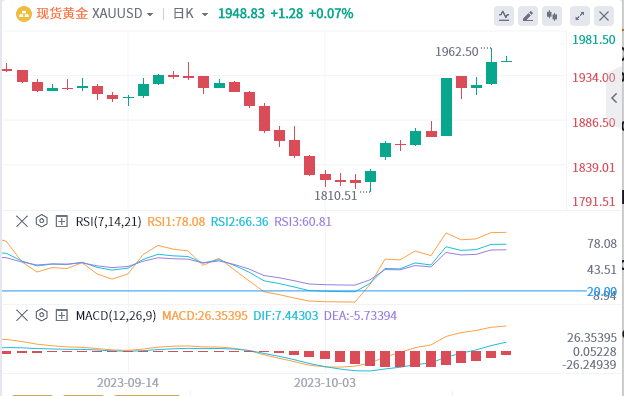Screen dimensions: 624x396
Task: Click the RSI(7,14,21) label
Action: [x=108, y=222]
